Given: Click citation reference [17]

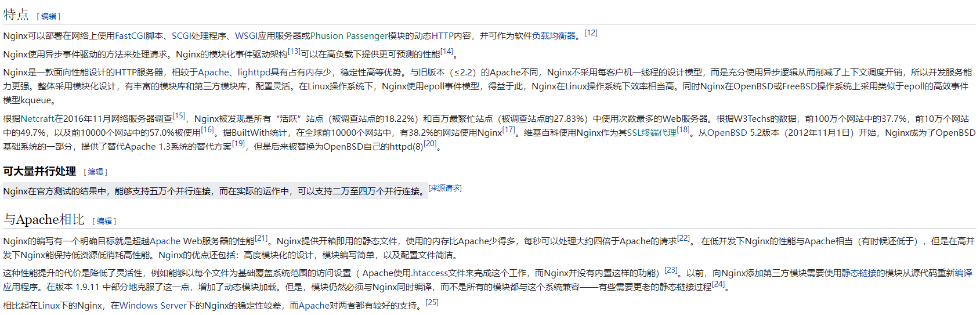Looking at the screenshot, I should coord(508,129).
